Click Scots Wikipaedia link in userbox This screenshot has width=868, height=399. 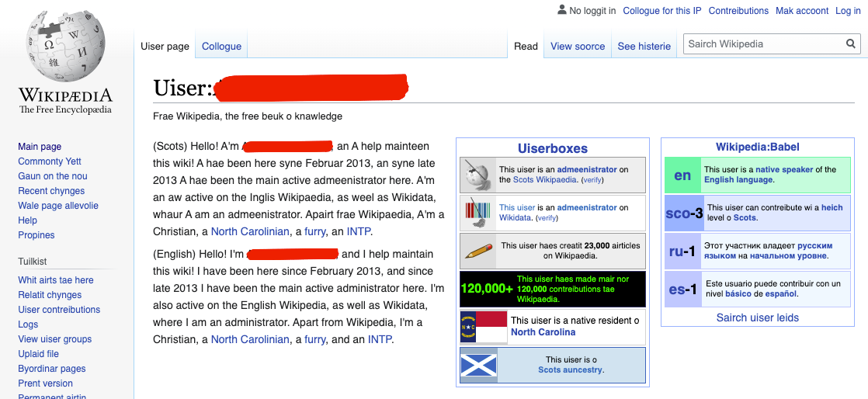pos(545,179)
